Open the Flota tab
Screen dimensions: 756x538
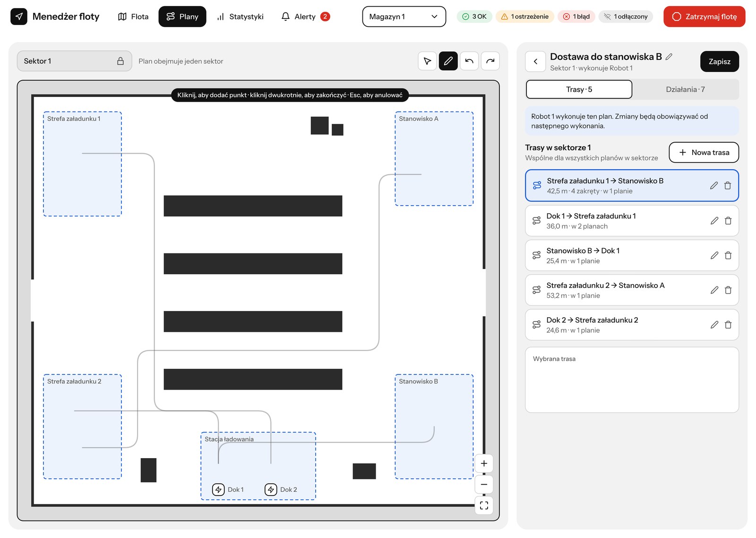(x=133, y=17)
